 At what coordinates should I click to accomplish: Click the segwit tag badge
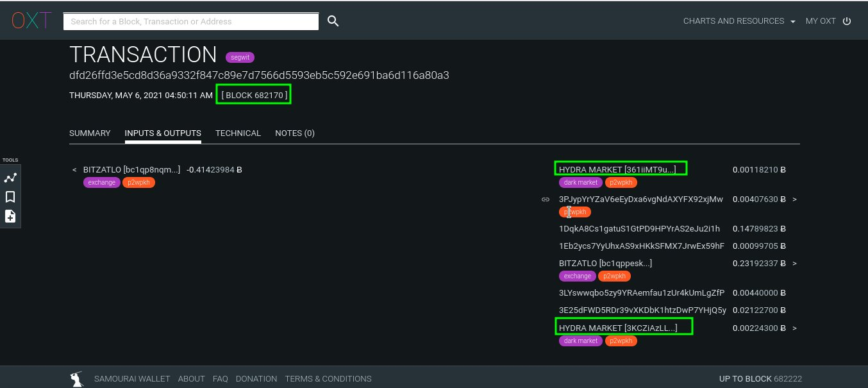pyautogui.click(x=240, y=57)
